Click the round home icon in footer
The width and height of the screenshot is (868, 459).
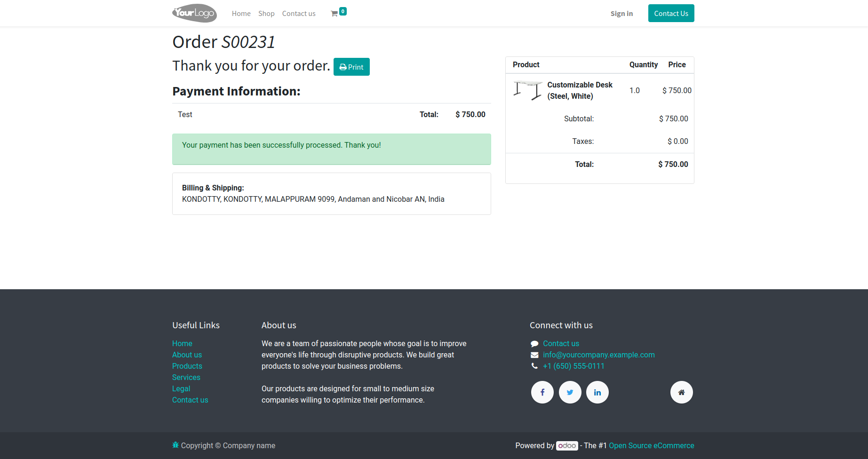681,392
